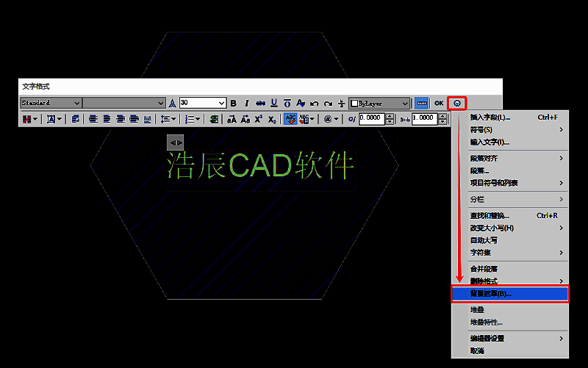Select 背景遮罩(B)... menu item
The width and height of the screenshot is (588, 368).
[x=510, y=294]
